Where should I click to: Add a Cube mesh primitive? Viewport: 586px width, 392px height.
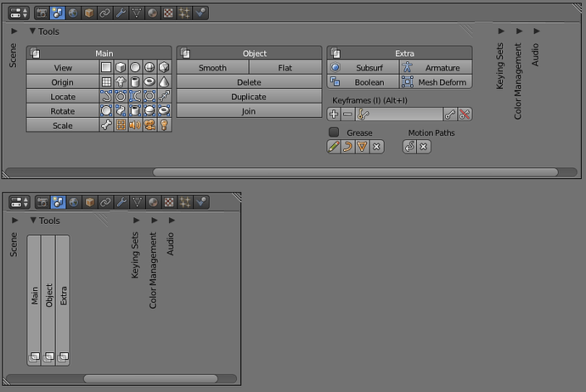pos(121,67)
